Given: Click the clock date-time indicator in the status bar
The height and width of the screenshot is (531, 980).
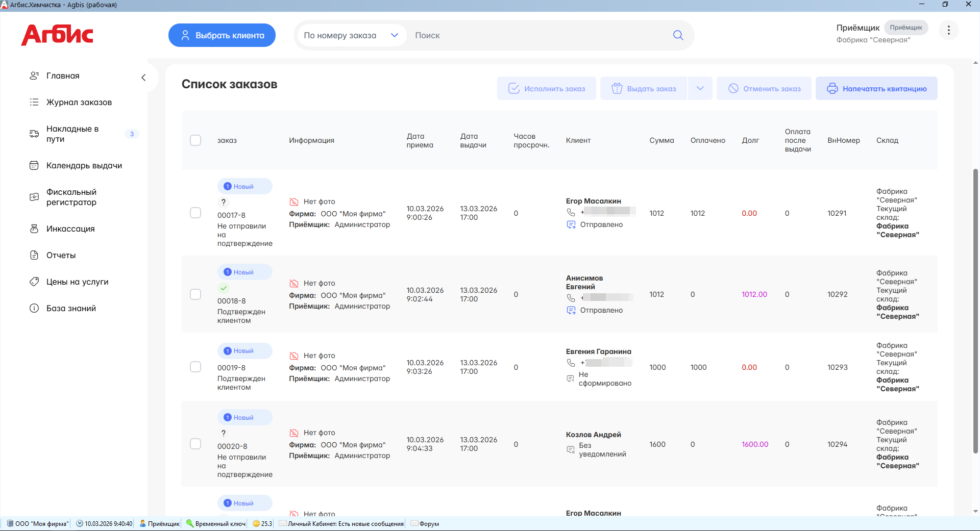Looking at the screenshot, I should coord(105,523).
